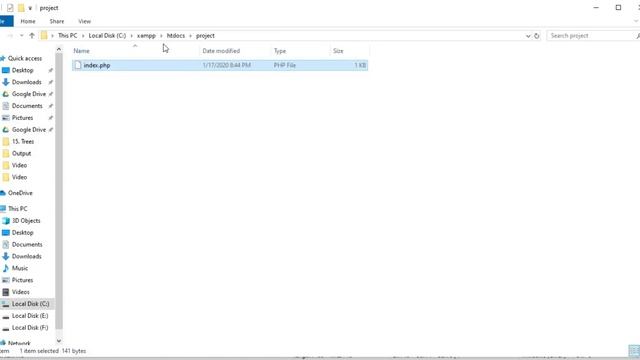Go up one folder level
Image resolution: width=640 pixels, height=360 pixels.
click(32, 36)
